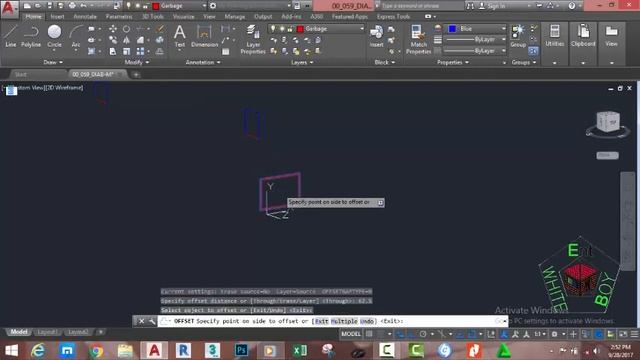Select the Dimension tool
Viewport: 640px width, 360px height.
coord(204,36)
